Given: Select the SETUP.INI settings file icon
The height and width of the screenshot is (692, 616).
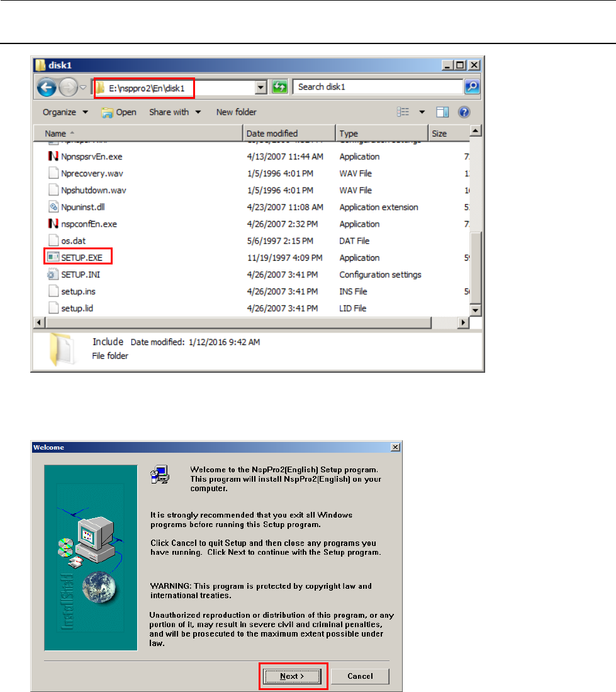Looking at the screenshot, I should [53, 274].
